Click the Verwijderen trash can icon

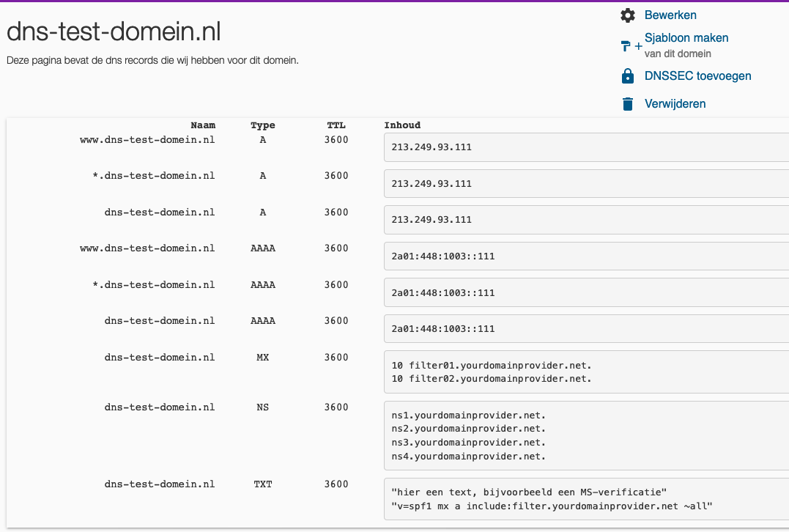click(628, 103)
